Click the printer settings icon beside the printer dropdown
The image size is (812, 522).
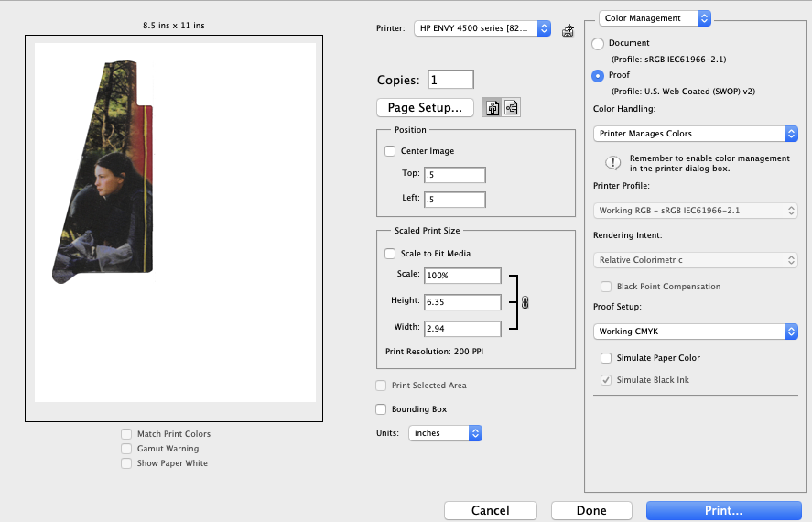click(x=568, y=31)
